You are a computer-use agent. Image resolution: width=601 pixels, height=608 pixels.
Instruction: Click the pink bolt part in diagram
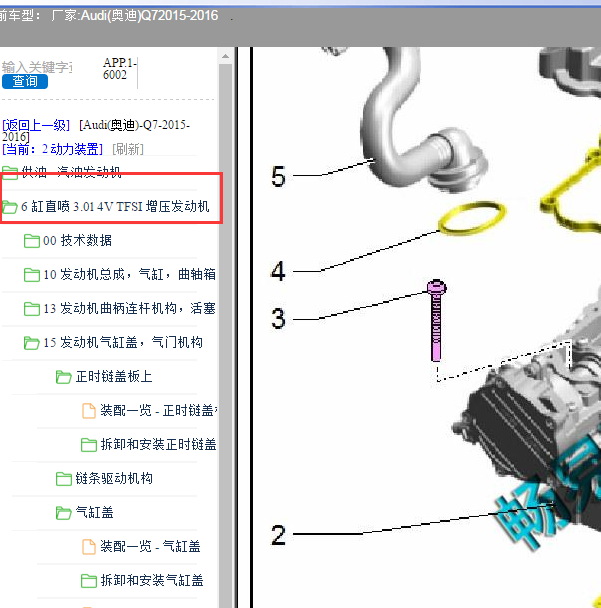point(436,320)
